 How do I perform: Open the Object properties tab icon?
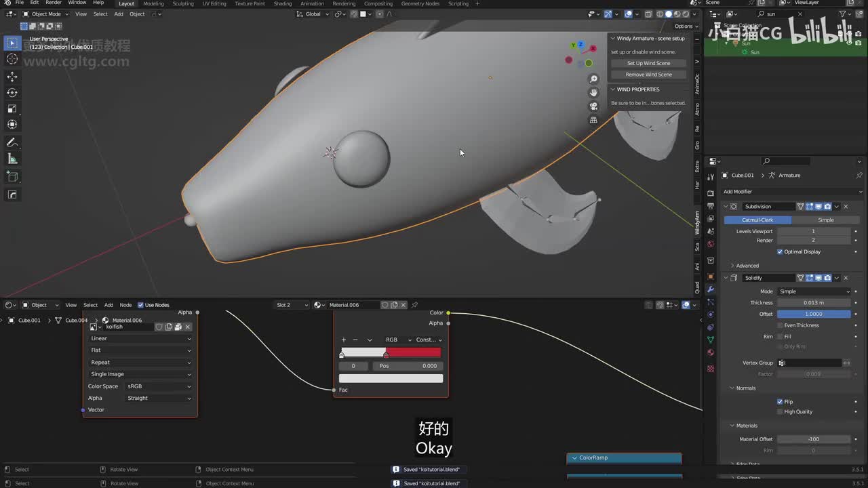711,277
